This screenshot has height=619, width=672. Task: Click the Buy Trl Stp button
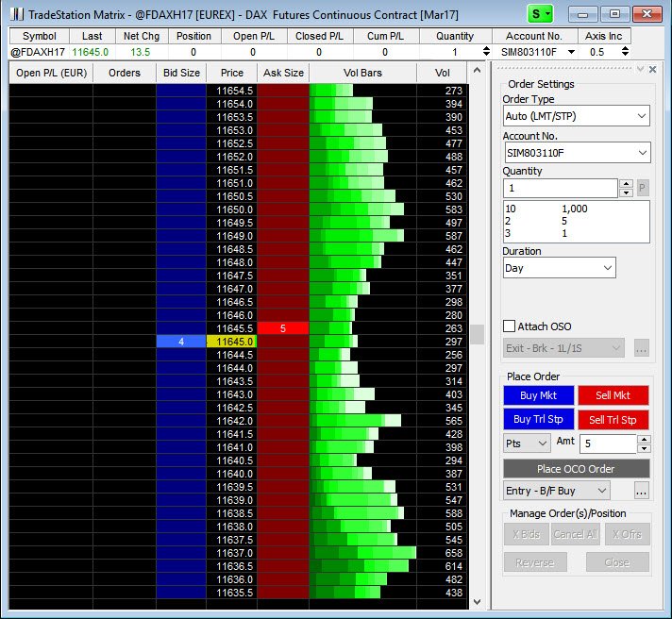pos(538,419)
